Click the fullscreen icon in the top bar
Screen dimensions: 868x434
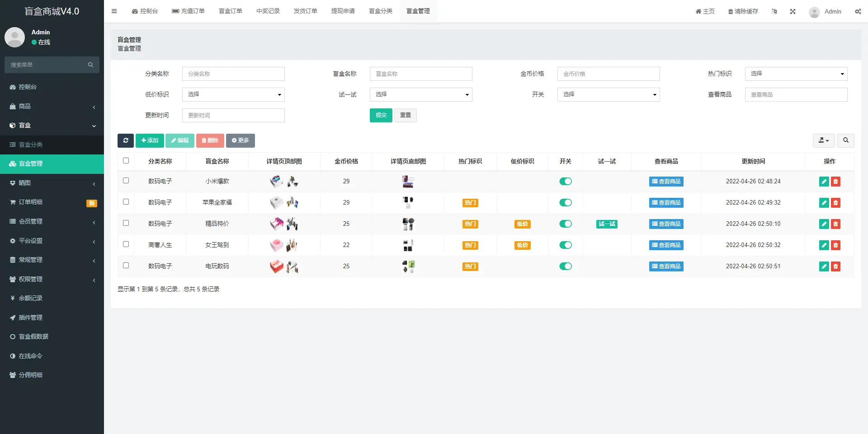[793, 11]
